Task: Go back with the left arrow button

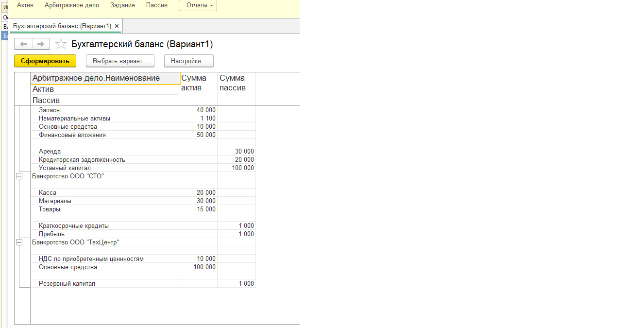Action: (23, 44)
